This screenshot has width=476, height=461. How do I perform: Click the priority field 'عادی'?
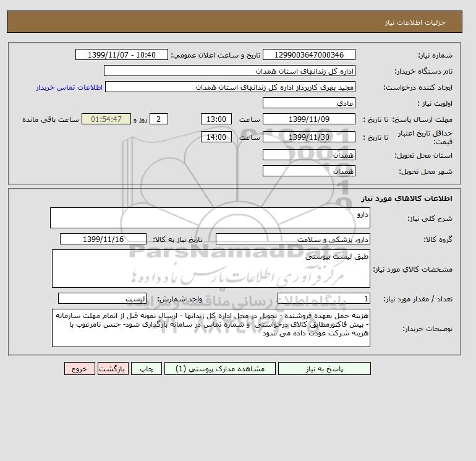(308, 103)
